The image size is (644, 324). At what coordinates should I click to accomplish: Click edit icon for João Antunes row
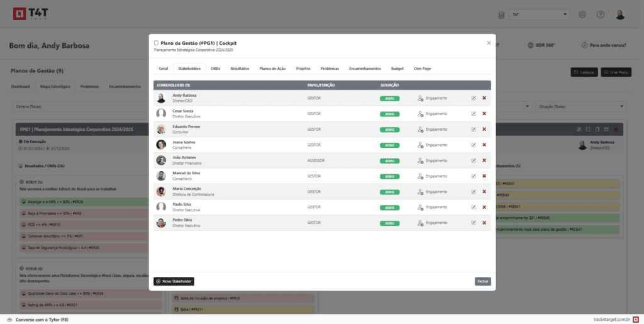pyautogui.click(x=474, y=160)
